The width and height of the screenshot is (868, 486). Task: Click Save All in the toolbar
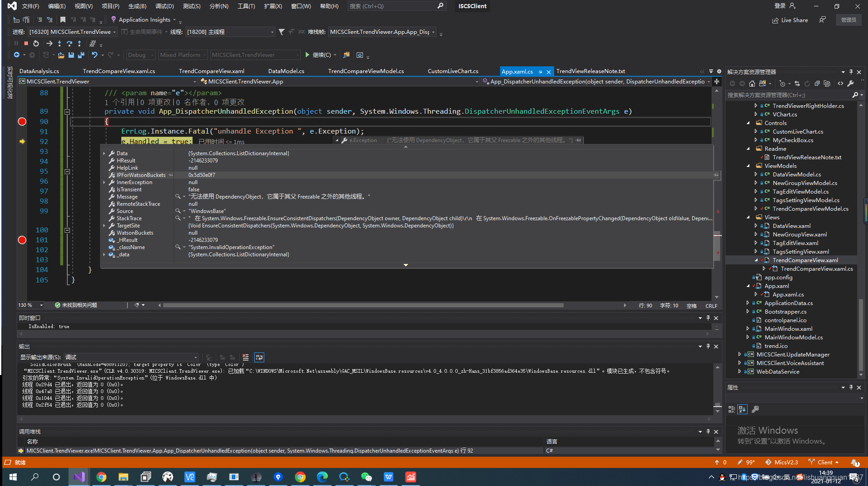coord(81,55)
